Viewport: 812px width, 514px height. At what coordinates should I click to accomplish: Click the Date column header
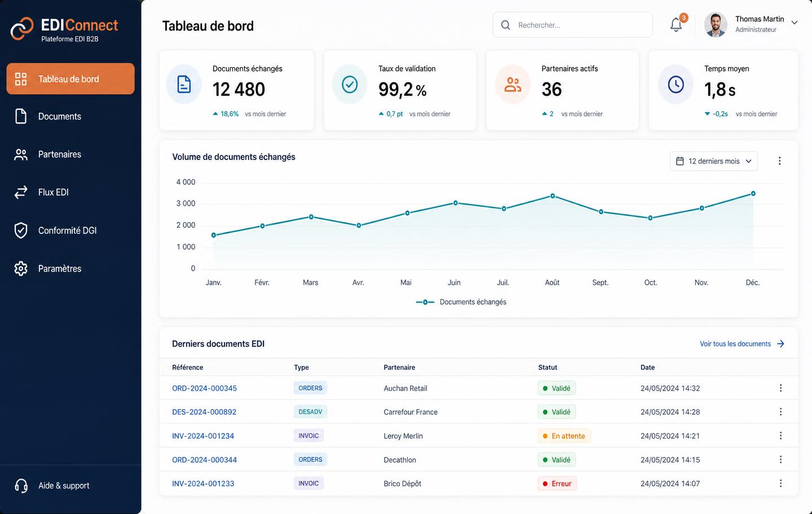point(647,367)
